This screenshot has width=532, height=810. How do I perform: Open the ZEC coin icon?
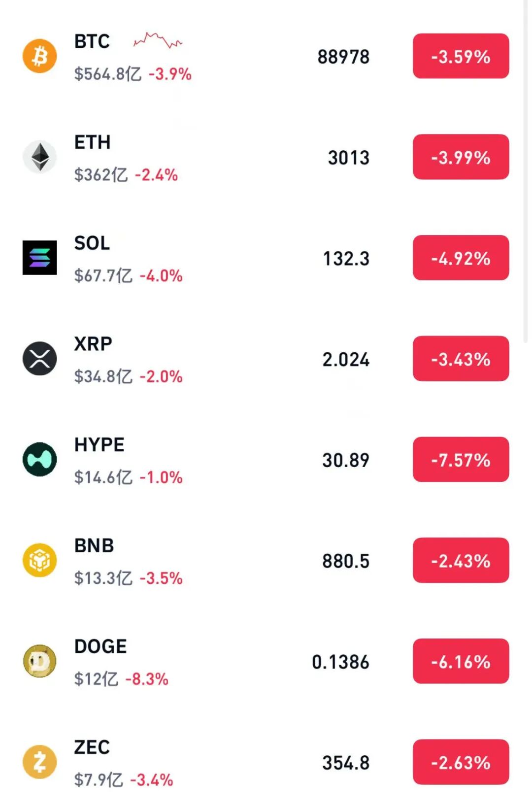click(x=40, y=762)
